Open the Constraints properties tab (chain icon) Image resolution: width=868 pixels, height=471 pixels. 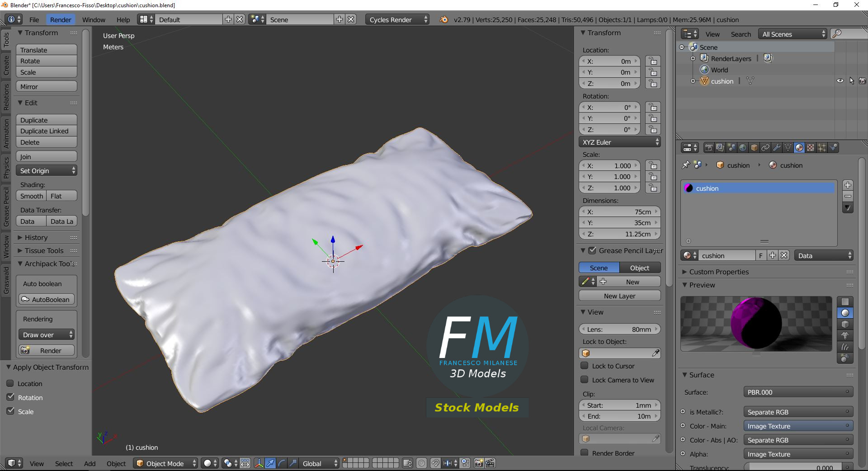click(x=765, y=148)
